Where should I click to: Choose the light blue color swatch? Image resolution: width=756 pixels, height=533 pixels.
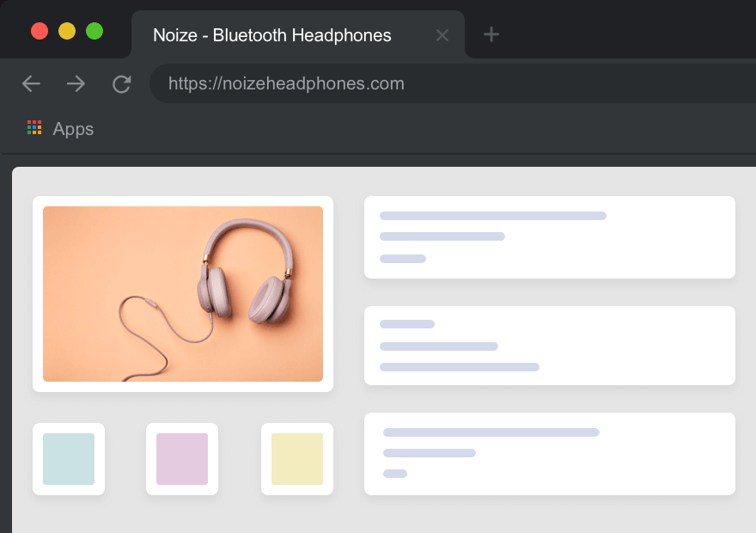click(69, 459)
